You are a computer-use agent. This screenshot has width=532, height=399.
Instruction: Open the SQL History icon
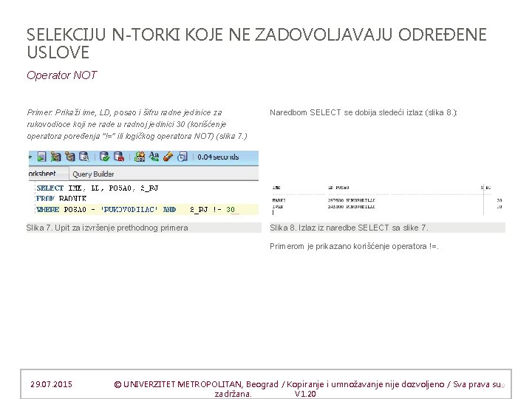[x=183, y=157]
